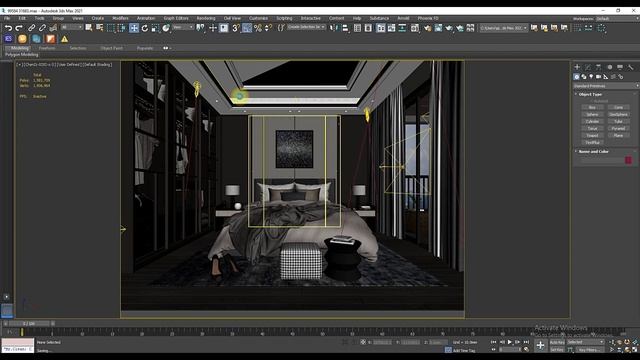The height and width of the screenshot is (360, 640).
Task: Open the Reference Coordinate System 'View' dropdown
Action: (x=183, y=27)
